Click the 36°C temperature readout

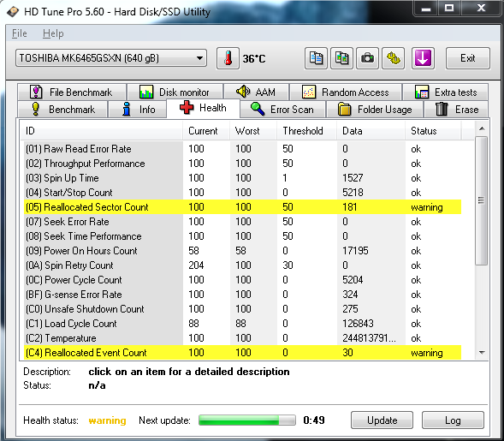pyautogui.click(x=254, y=58)
